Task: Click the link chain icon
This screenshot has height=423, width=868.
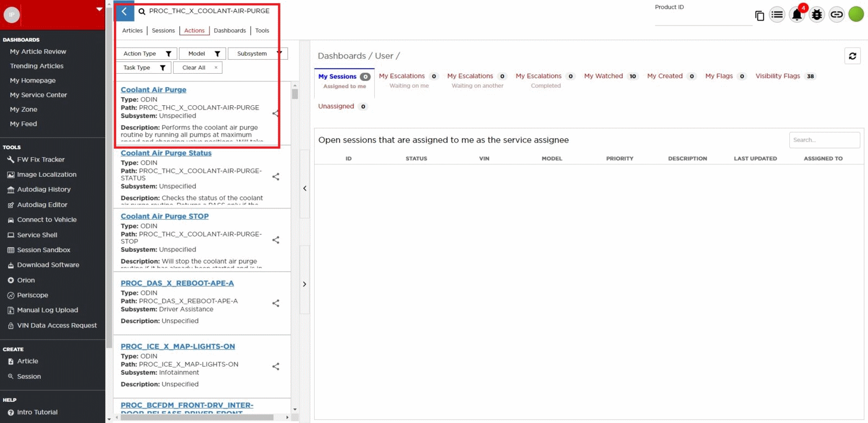Action: (x=837, y=15)
